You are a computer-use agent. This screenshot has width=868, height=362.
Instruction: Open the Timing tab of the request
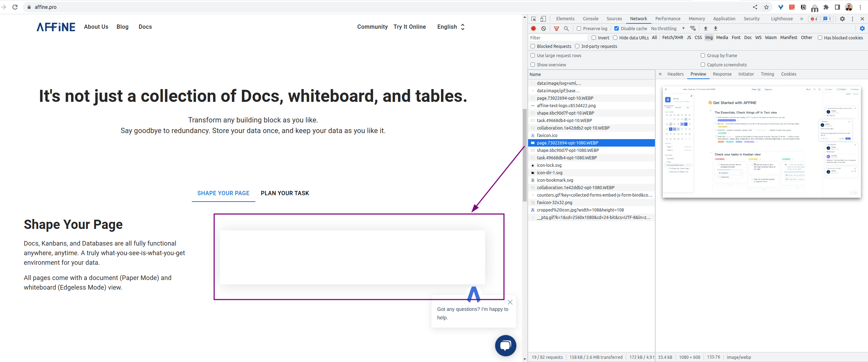pyautogui.click(x=767, y=74)
